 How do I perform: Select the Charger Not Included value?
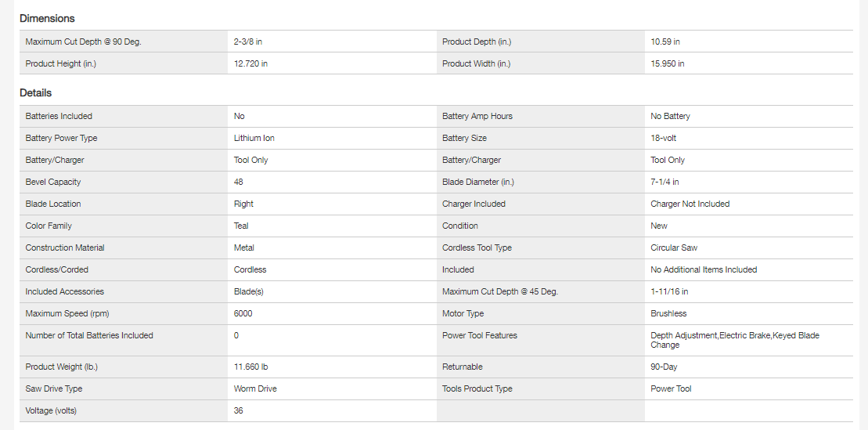point(690,204)
